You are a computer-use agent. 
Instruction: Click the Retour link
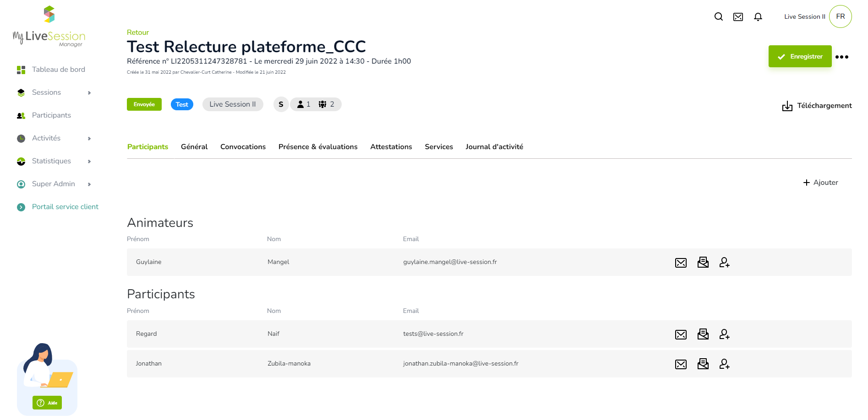pyautogui.click(x=137, y=32)
